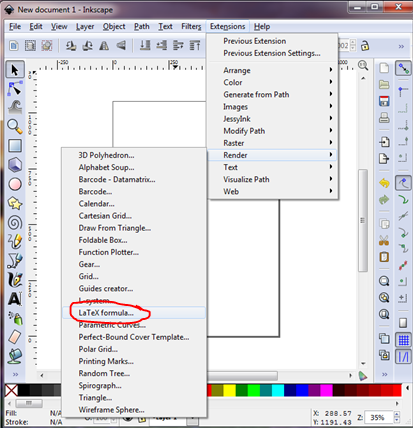The image size is (413, 428).
Task: Expand the Color submenu
Action: coord(272,82)
